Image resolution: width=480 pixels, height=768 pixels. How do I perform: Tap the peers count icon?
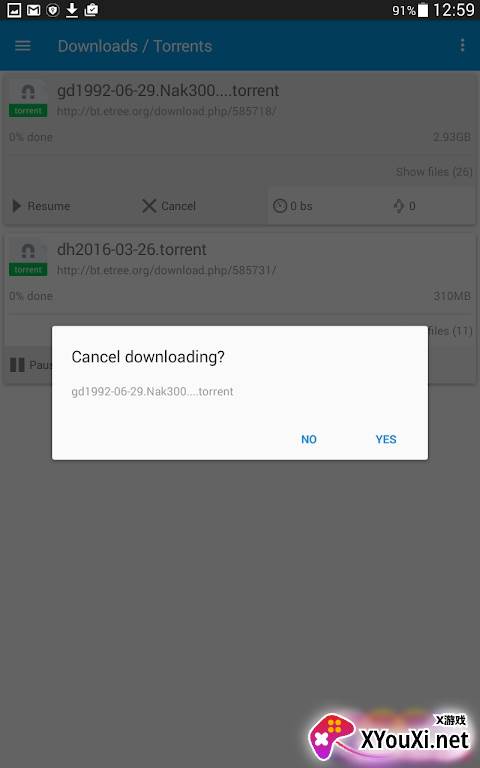click(x=399, y=206)
